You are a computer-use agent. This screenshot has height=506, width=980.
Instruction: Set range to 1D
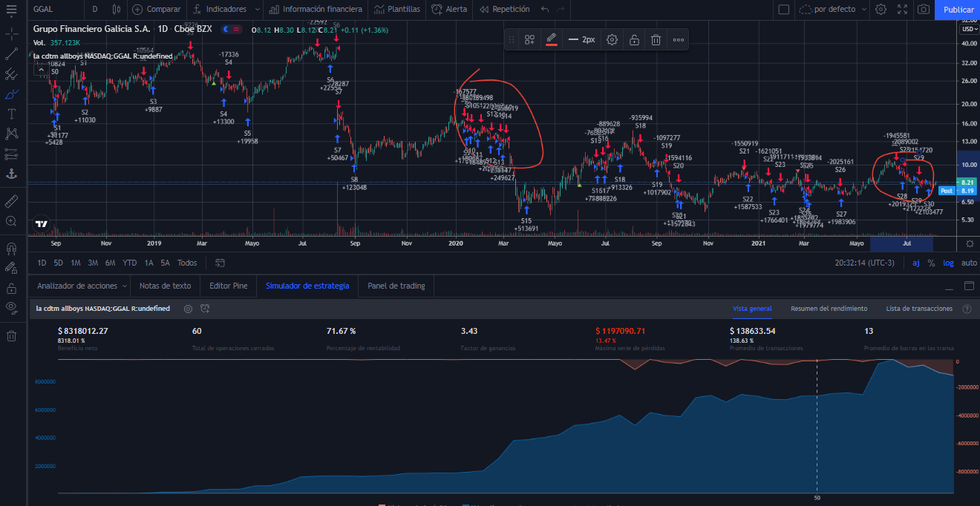[42, 263]
